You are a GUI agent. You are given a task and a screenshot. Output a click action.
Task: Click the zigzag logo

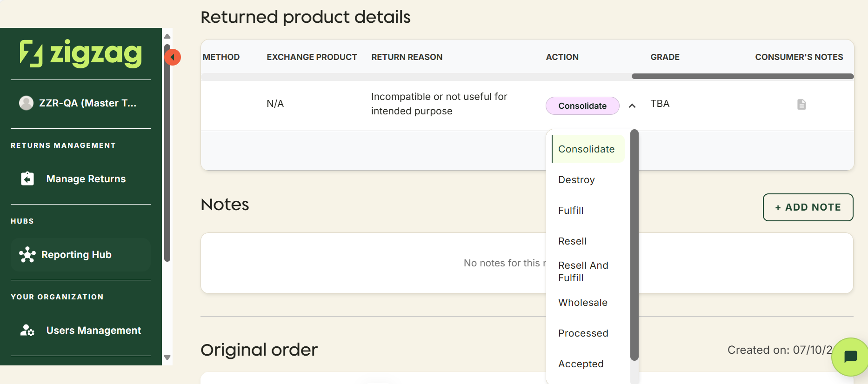(x=80, y=53)
